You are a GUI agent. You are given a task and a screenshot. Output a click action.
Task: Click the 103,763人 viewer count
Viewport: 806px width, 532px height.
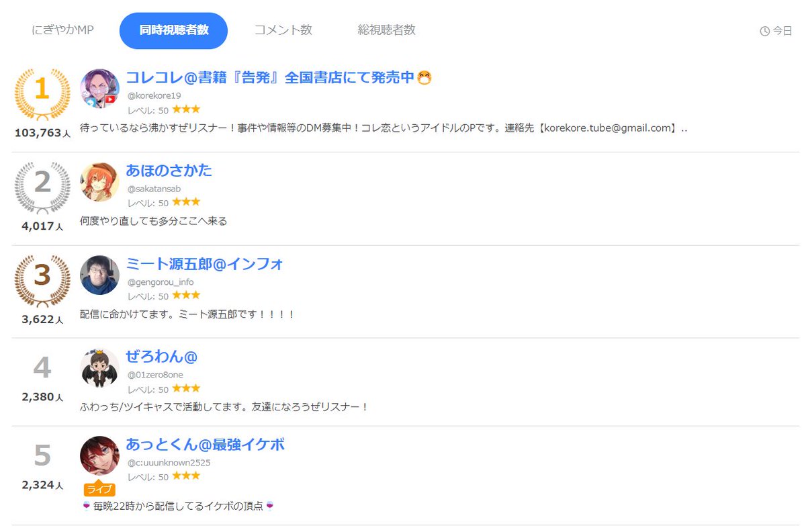tap(42, 133)
